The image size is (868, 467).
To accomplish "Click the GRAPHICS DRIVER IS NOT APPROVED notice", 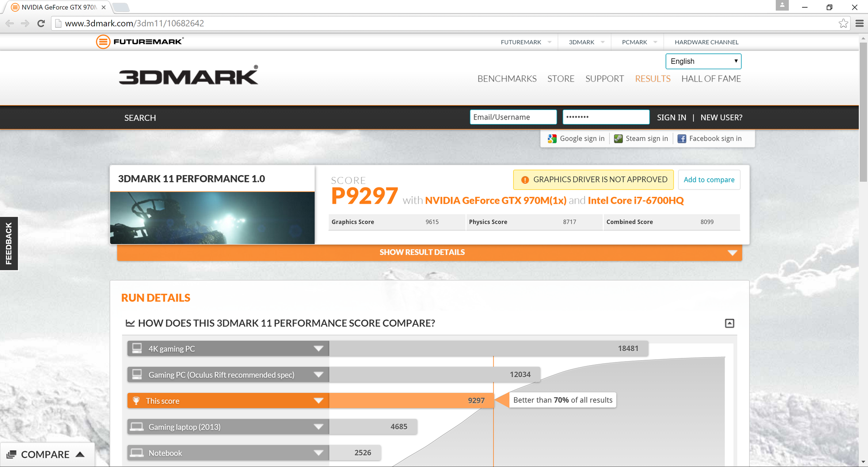I will tap(593, 180).
